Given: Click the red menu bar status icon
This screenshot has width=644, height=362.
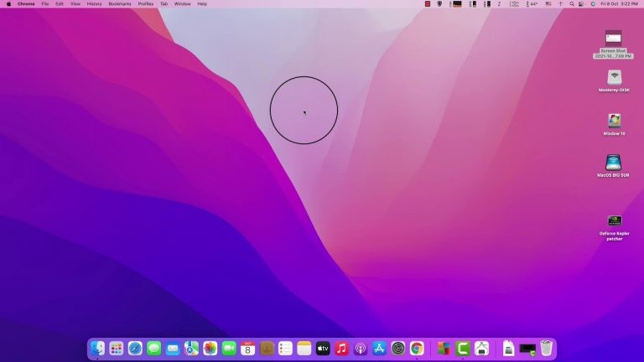Looking at the screenshot, I should click(428, 3).
